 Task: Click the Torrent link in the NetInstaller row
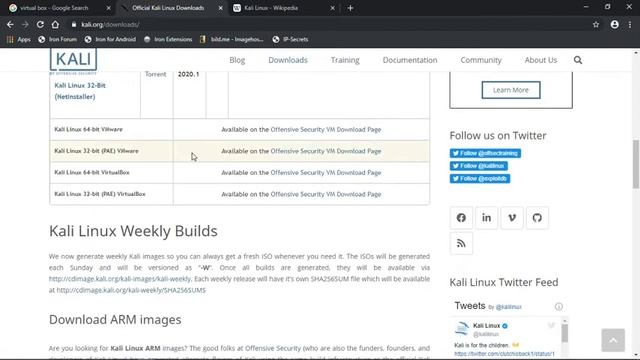click(156, 74)
